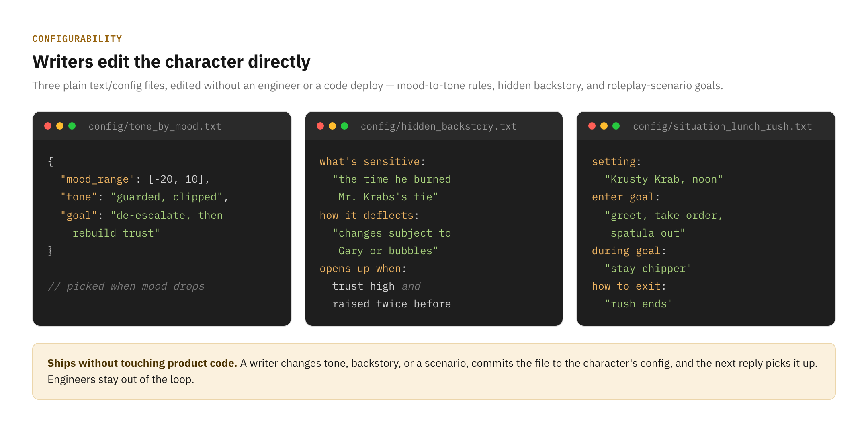
Task: Click the "opens up when:" line
Action: (363, 268)
